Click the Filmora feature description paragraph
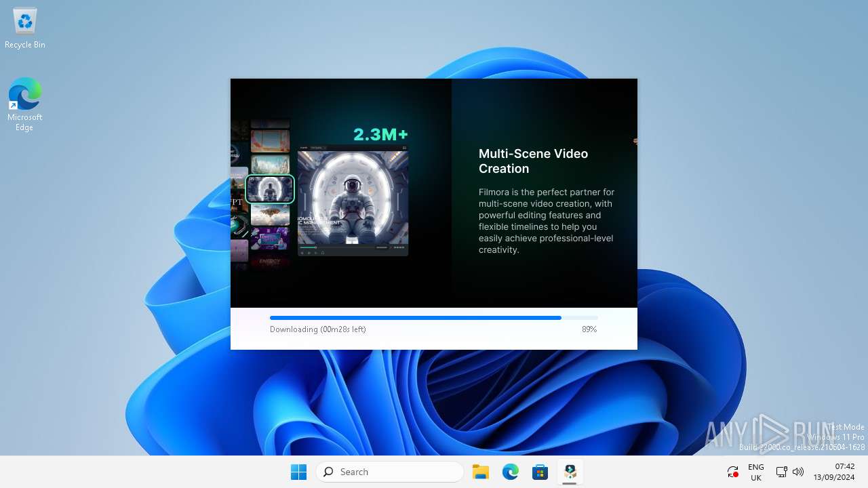Image resolution: width=868 pixels, height=488 pixels. [x=547, y=221]
